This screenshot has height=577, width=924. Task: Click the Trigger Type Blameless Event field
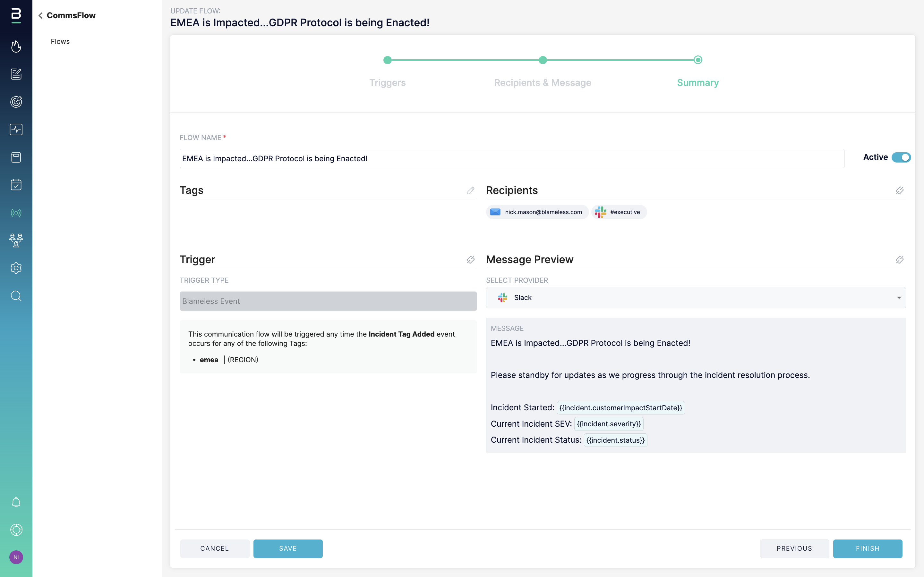pos(328,301)
